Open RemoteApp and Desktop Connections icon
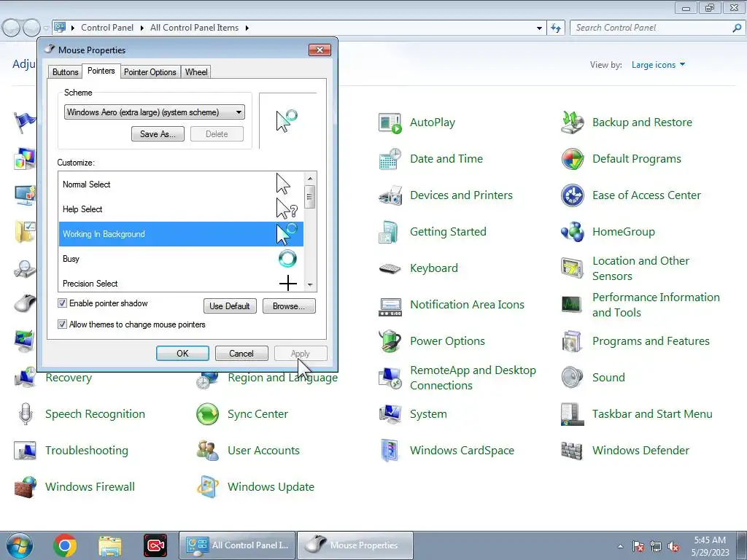Image resolution: width=747 pixels, height=560 pixels. click(390, 378)
